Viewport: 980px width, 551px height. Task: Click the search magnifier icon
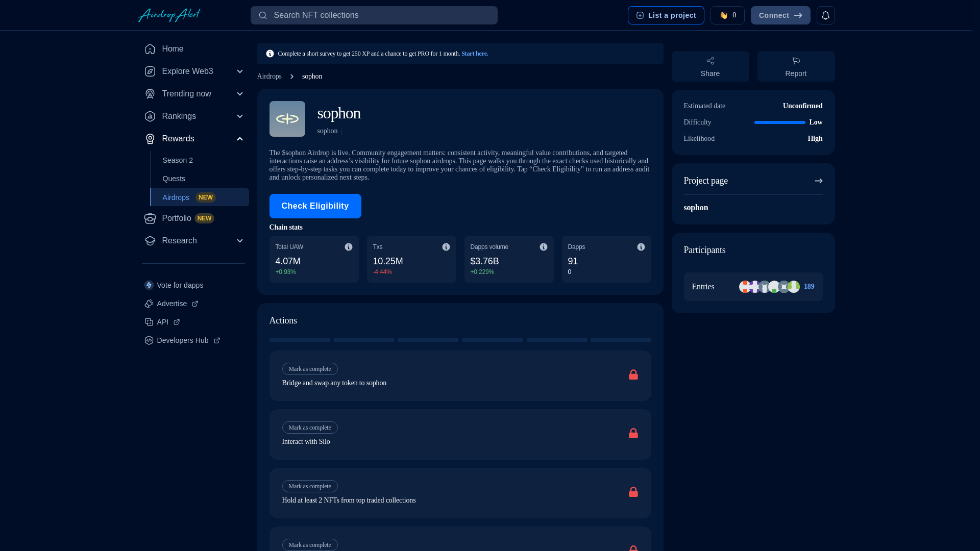pyautogui.click(x=263, y=15)
